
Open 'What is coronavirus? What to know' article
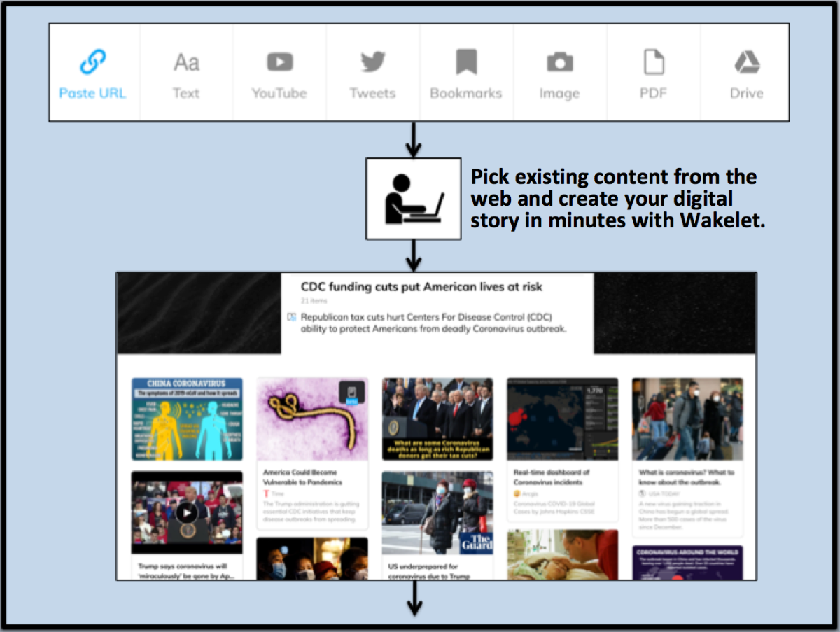686,477
